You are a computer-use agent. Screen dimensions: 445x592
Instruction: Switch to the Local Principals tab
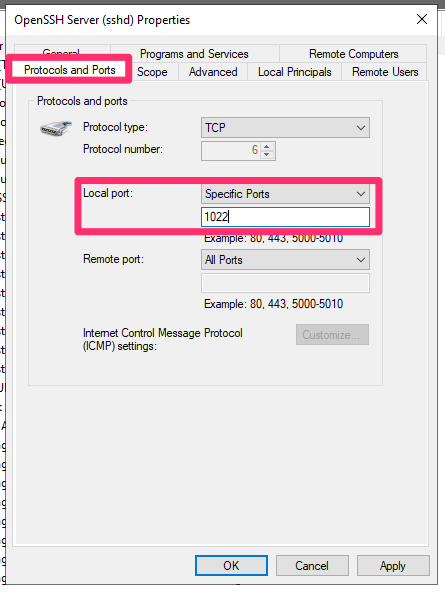[x=294, y=72]
